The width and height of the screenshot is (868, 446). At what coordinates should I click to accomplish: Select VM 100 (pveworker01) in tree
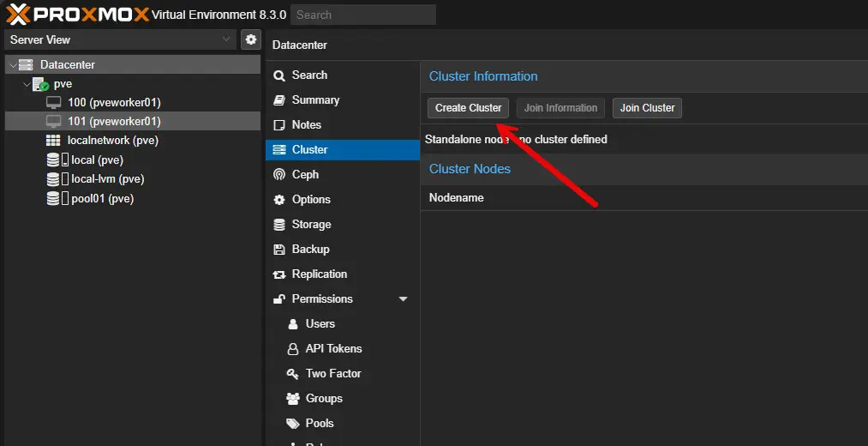coord(114,102)
